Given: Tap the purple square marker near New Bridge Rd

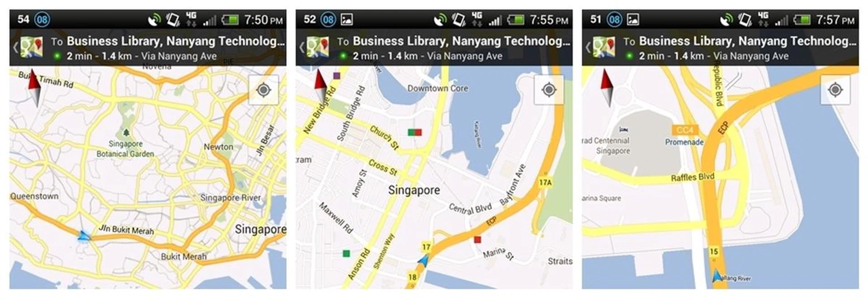Looking at the screenshot, I should [336, 76].
